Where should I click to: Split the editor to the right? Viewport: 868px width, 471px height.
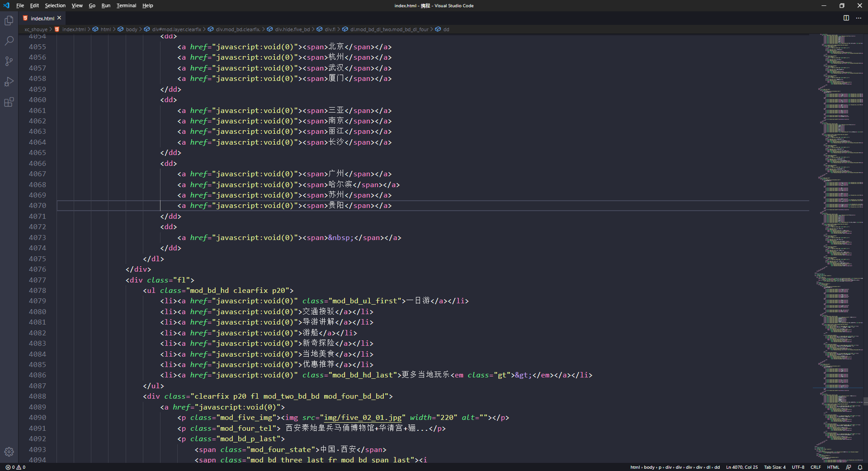[846, 18]
